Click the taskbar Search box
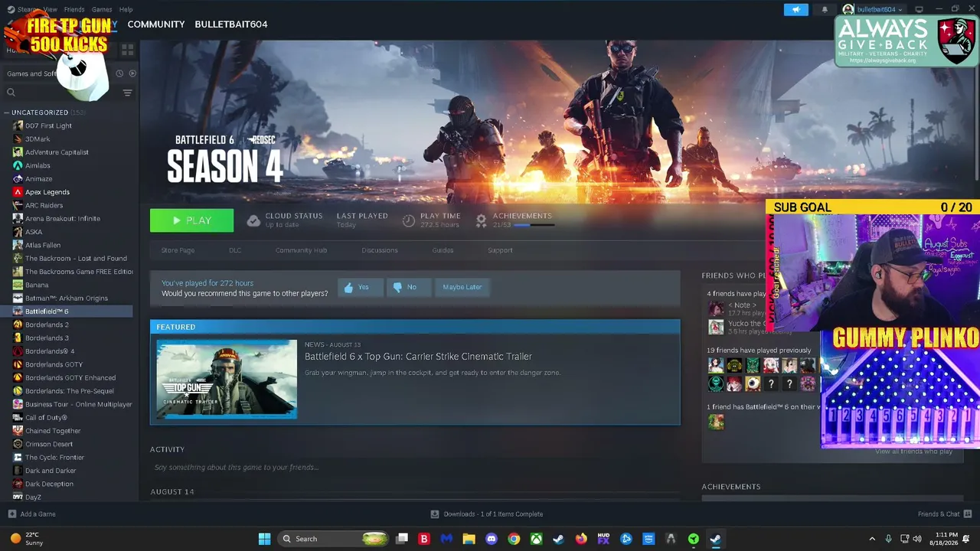 tap(334, 539)
